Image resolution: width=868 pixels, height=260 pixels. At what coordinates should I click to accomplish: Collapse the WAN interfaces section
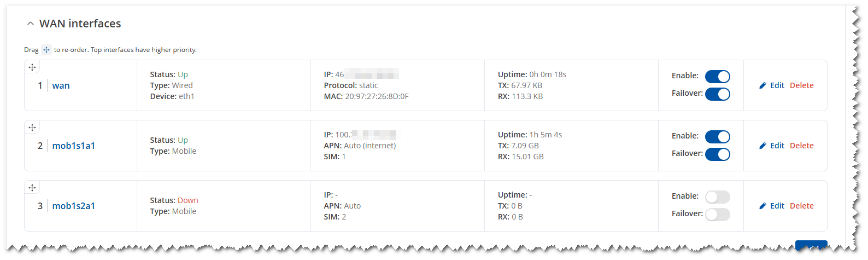click(x=31, y=24)
